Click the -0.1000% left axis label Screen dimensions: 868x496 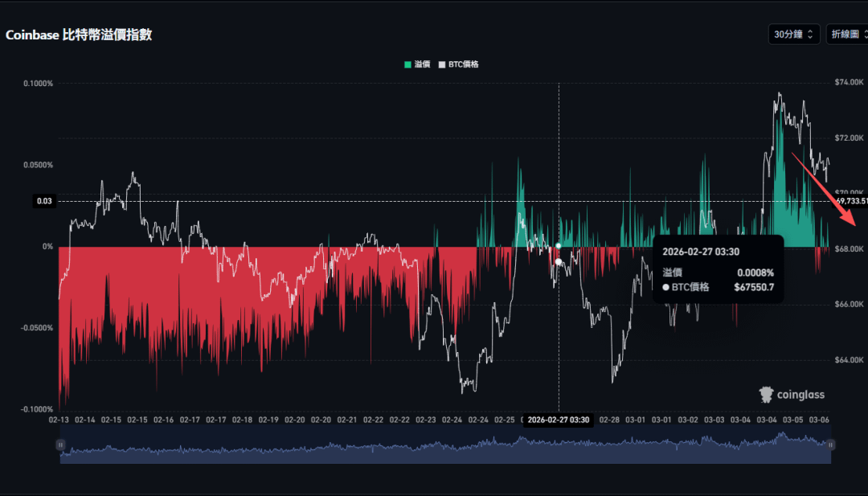pyautogui.click(x=37, y=409)
